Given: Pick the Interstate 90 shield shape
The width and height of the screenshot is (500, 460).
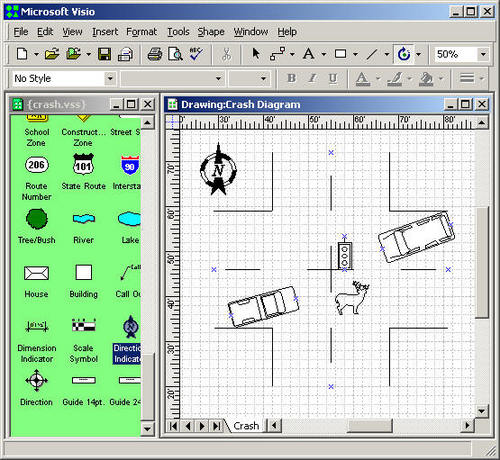Looking at the screenshot, I should click(130, 165).
